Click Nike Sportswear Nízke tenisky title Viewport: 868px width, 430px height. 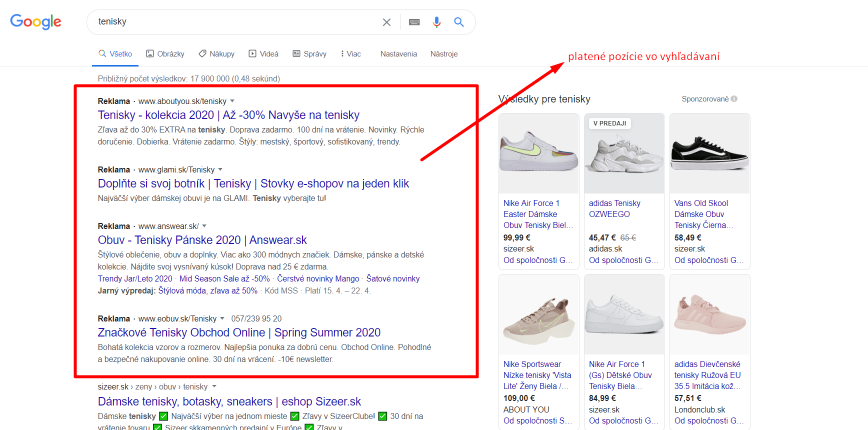point(537,375)
